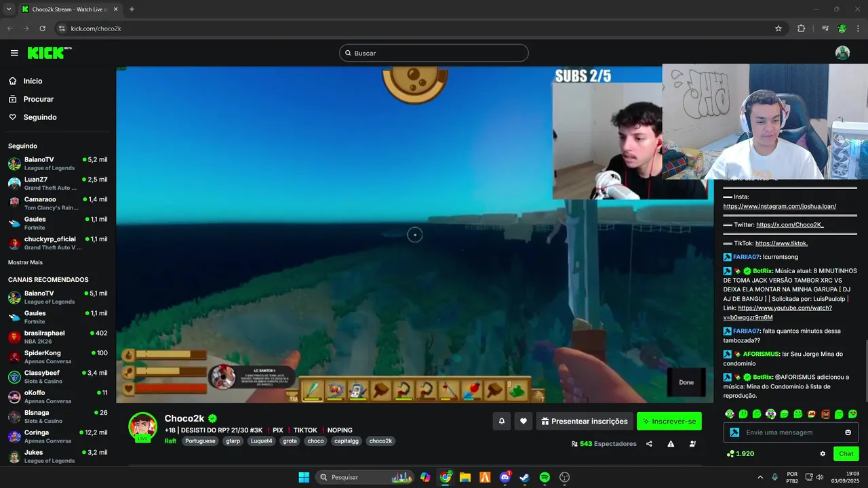
Task: Open recommended channel Jukes
Action: click(58, 456)
